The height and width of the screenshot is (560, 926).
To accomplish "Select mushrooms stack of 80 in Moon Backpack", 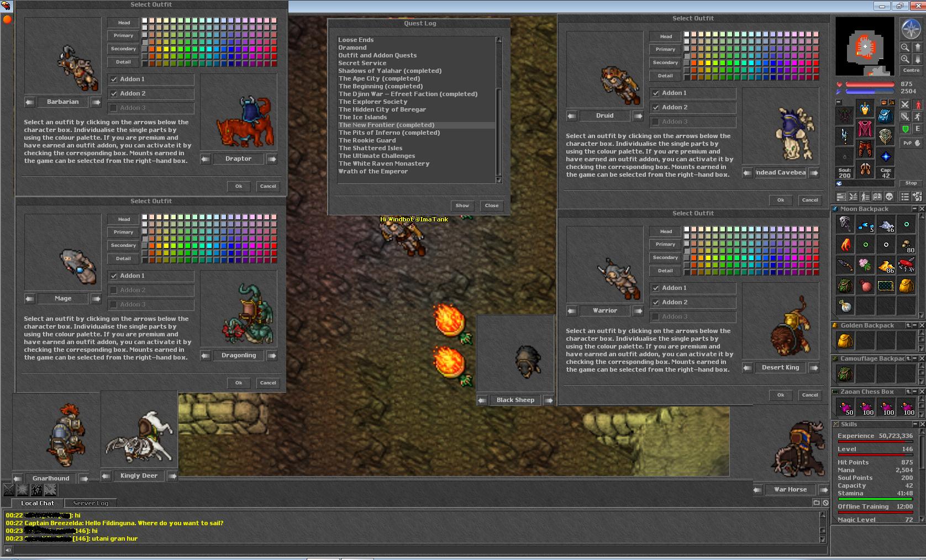I will (906, 245).
